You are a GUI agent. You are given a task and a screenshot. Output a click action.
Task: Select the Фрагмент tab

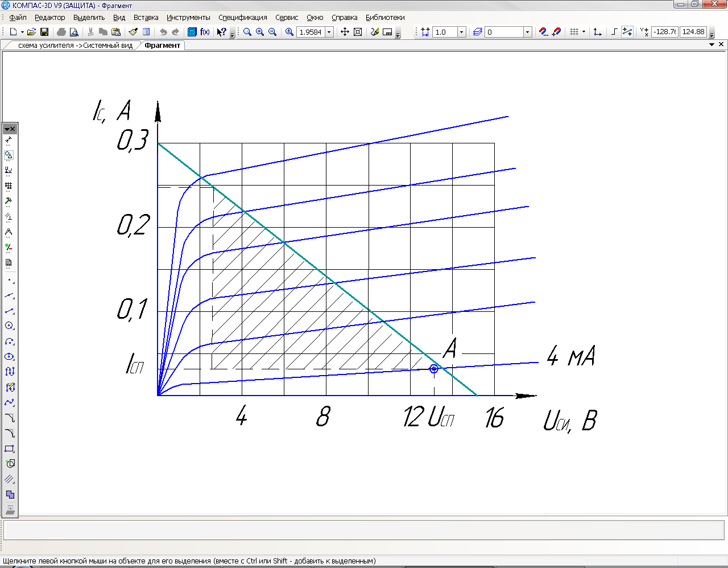pos(162,46)
